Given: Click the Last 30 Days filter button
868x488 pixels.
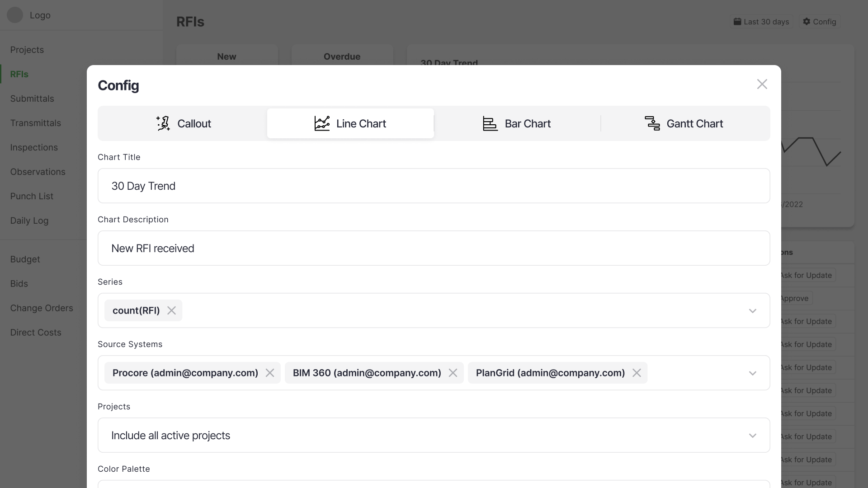Looking at the screenshot, I should click(762, 21).
